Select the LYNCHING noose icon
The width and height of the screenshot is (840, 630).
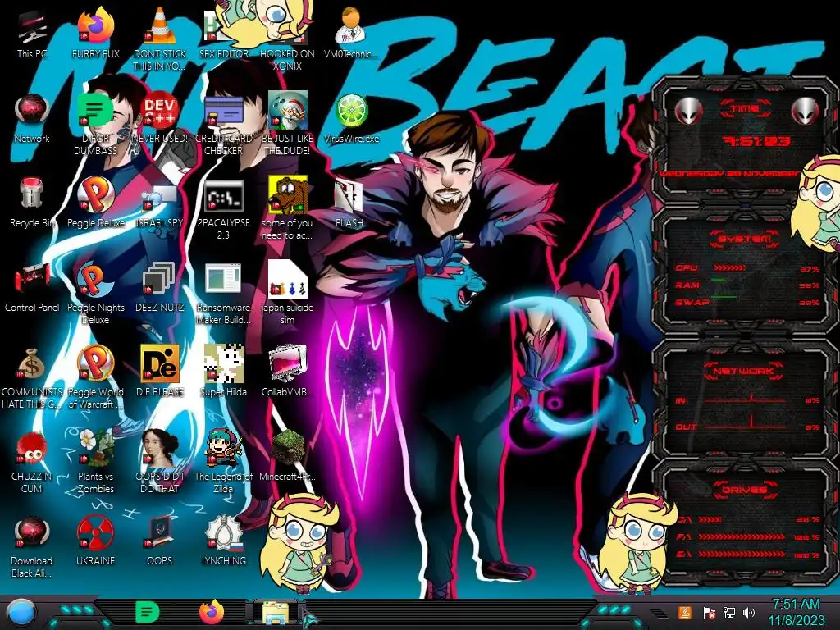[x=223, y=532]
